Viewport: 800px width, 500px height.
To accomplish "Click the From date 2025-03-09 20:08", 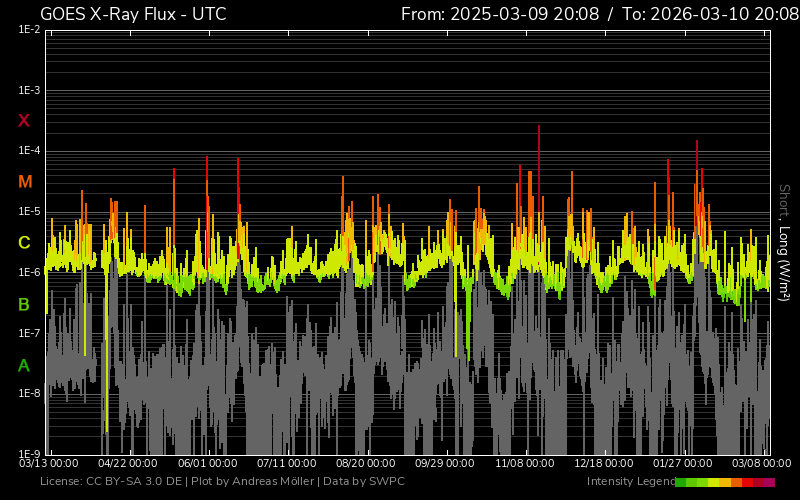I will [502, 14].
